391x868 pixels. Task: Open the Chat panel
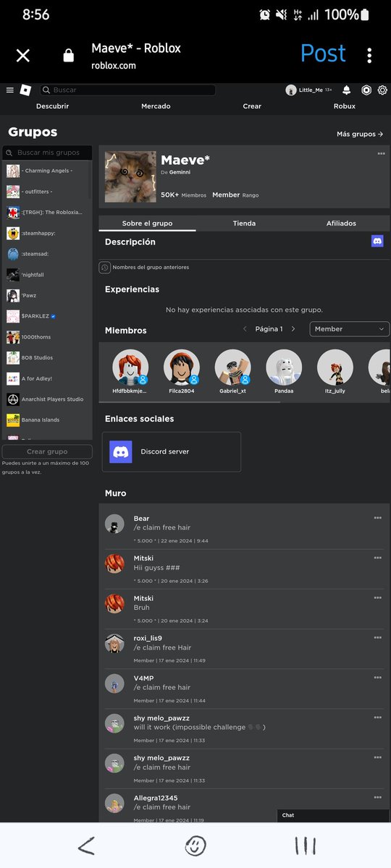[333, 815]
